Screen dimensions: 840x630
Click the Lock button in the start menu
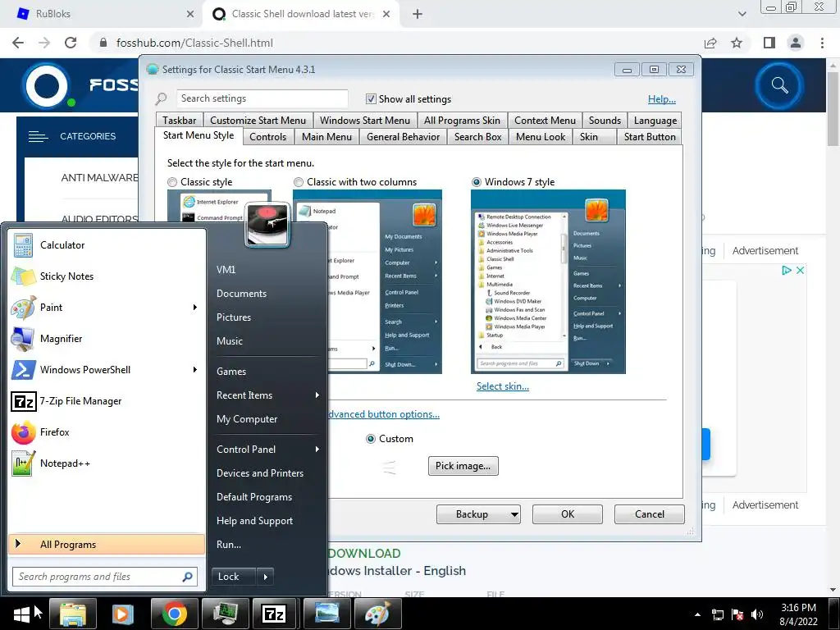(234, 577)
